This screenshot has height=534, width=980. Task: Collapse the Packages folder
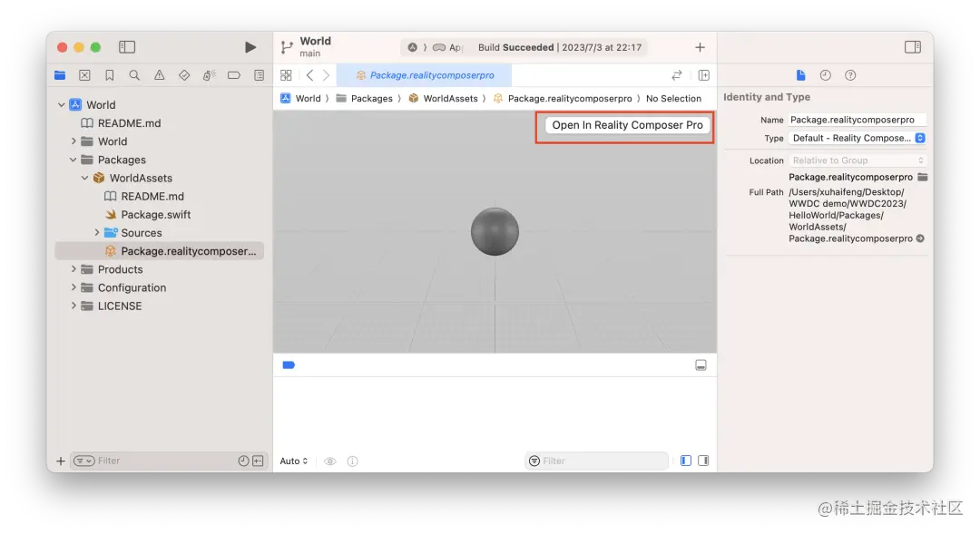[x=73, y=160]
